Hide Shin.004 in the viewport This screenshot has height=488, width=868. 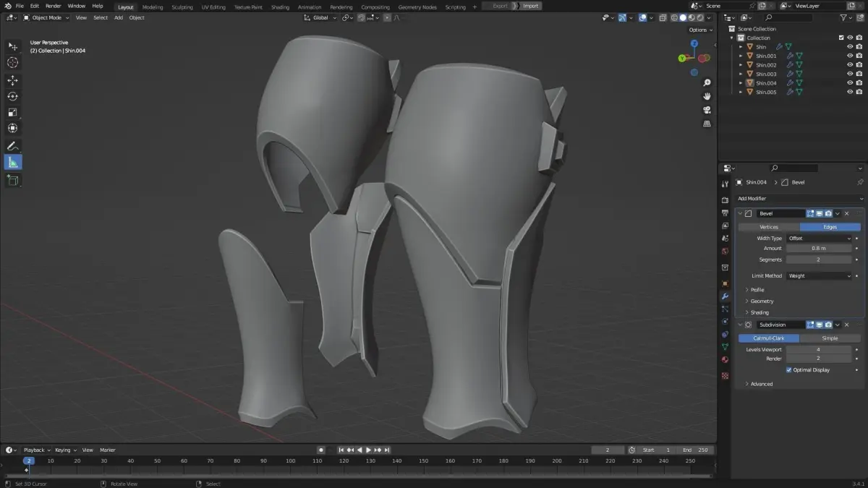(850, 83)
